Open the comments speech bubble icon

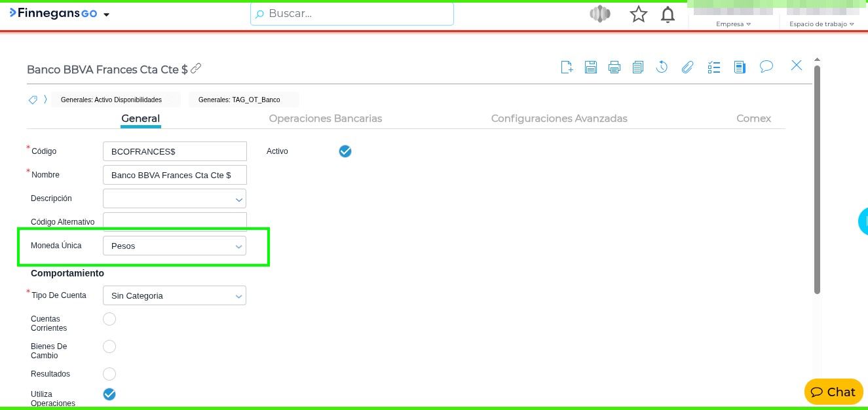pos(766,67)
